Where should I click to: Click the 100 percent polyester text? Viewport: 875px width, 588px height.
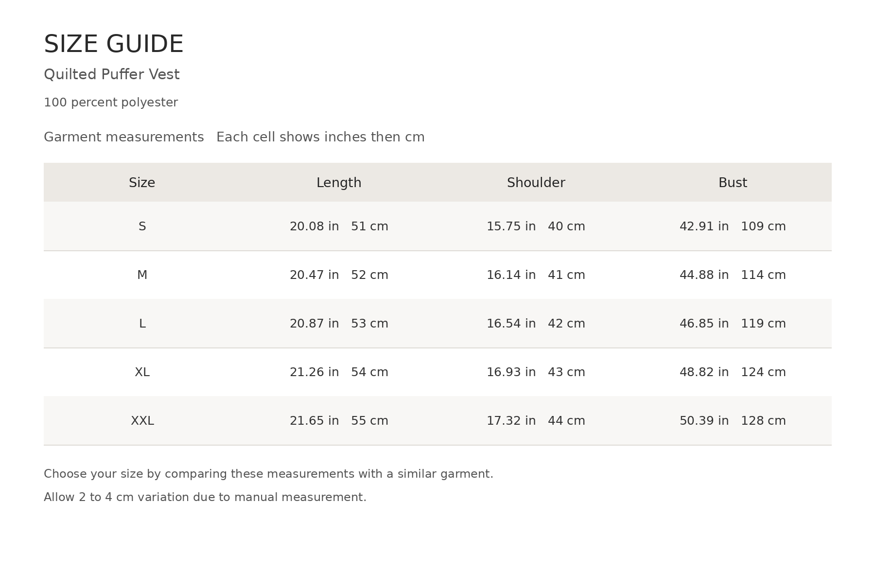111,103
